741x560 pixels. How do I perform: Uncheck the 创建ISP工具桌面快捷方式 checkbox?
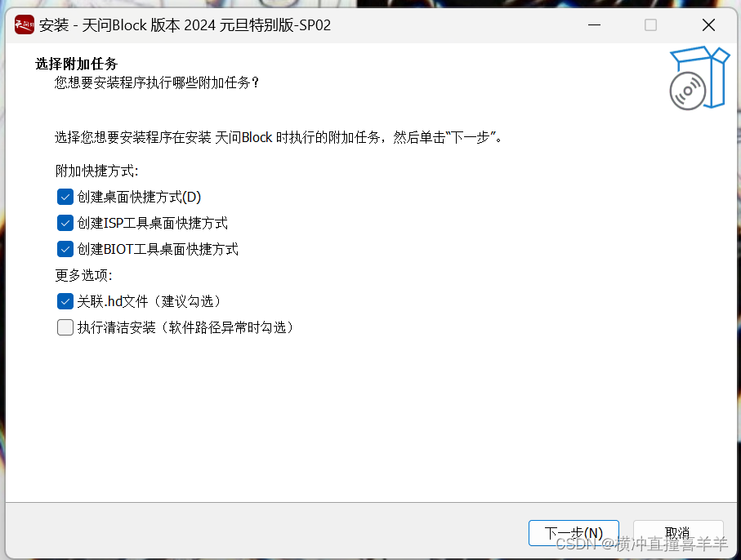(65, 223)
